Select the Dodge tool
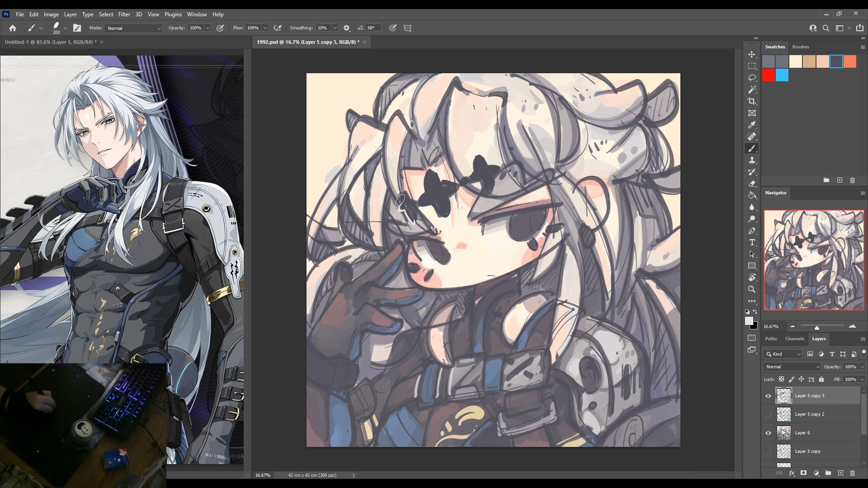868x488 pixels. click(752, 219)
